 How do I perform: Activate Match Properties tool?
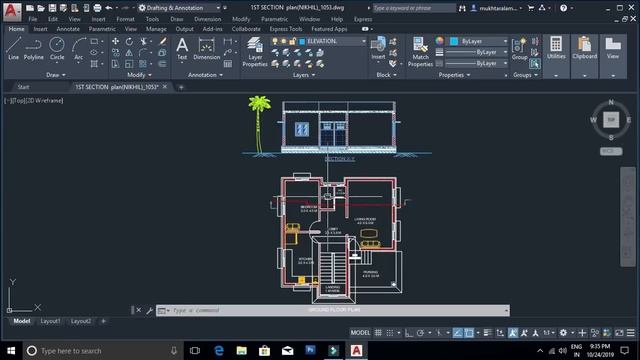coord(420,51)
